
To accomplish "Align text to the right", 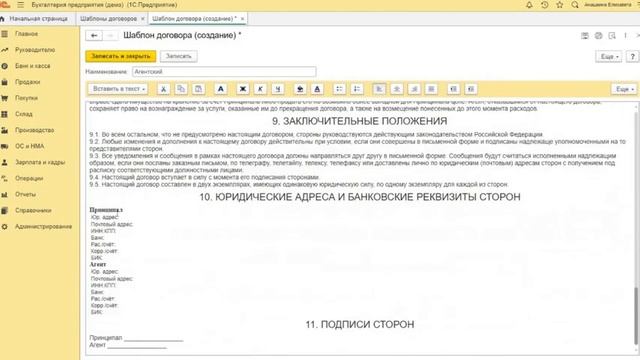I will 414,89.
